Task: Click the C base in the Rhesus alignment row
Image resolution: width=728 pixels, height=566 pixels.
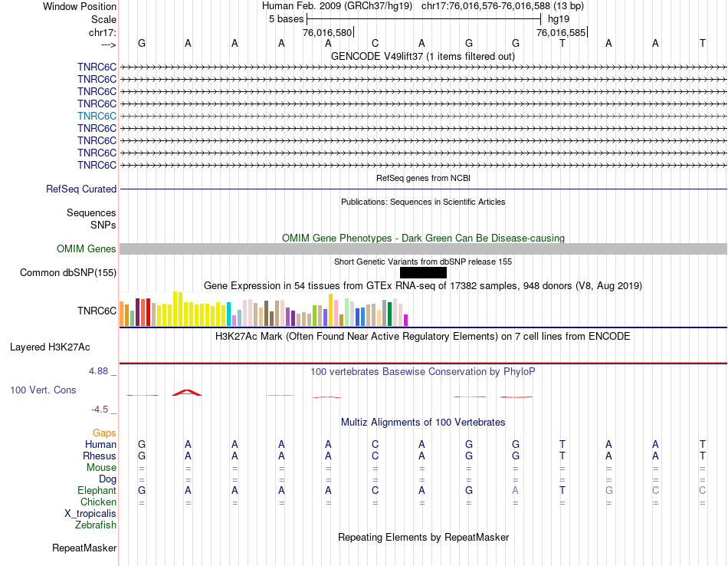Action: (x=375, y=456)
